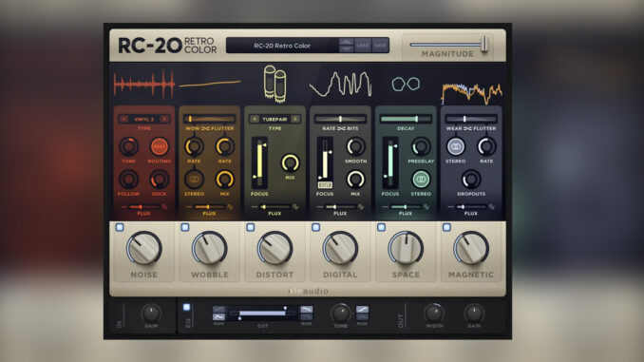Click the Wobble MIX knob
Viewport: 644px width, 362px height.
(225, 180)
